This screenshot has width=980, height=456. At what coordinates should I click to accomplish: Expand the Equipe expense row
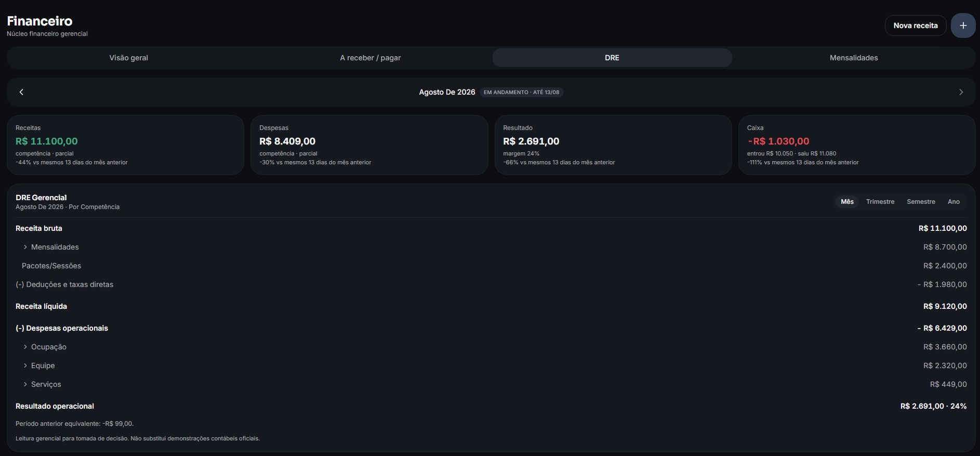pyautogui.click(x=491, y=366)
